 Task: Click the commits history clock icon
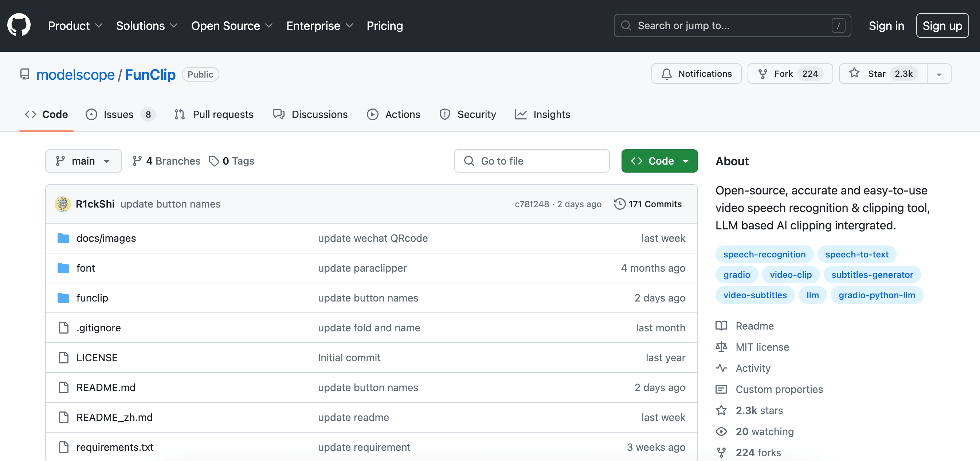[619, 204]
